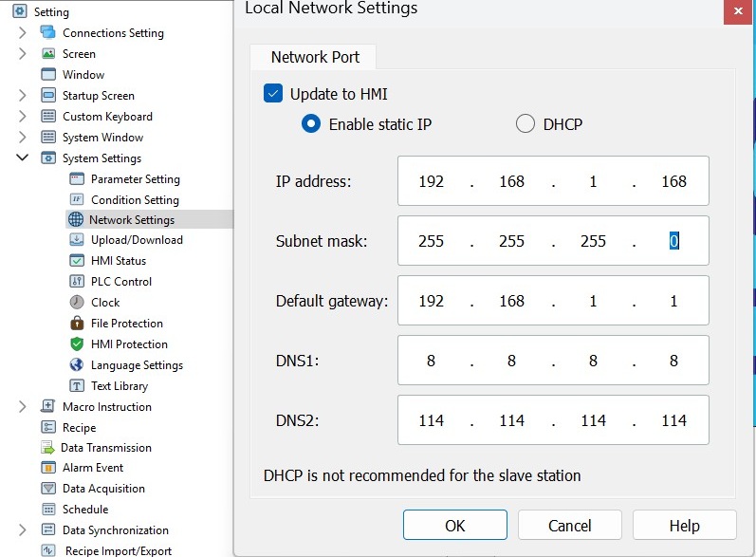
Task: Choose the Enable static IP option
Action: [311, 124]
